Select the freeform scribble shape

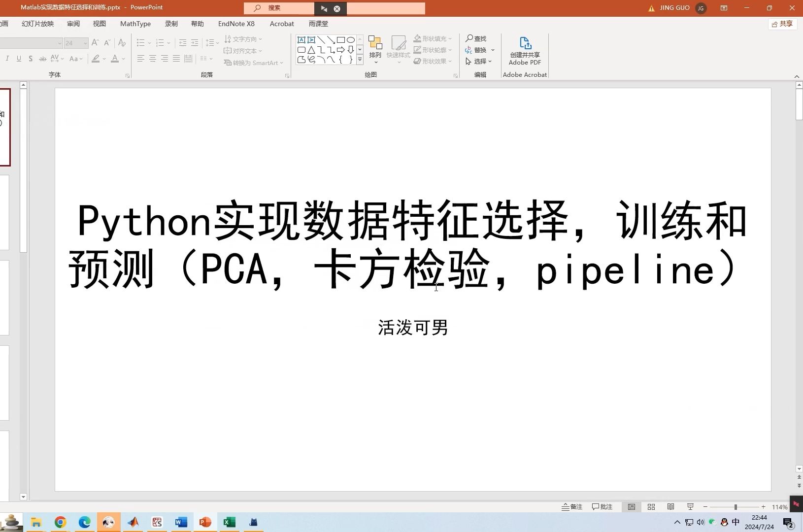tap(311, 60)
